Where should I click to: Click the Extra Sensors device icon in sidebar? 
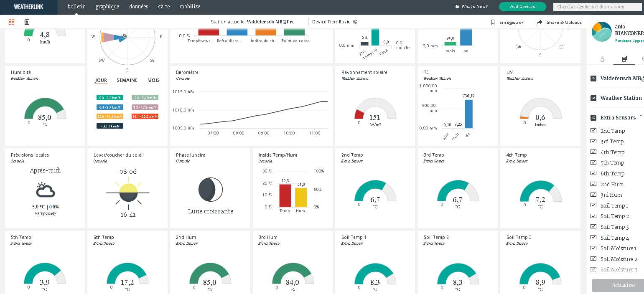pyautogui.click(x=593, y=118)
